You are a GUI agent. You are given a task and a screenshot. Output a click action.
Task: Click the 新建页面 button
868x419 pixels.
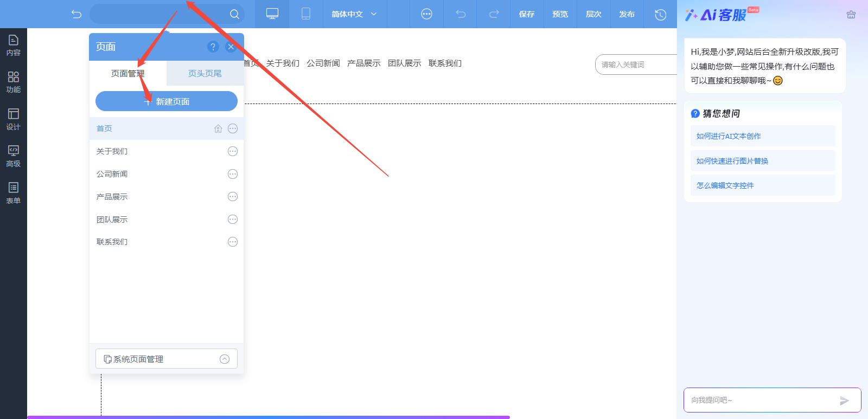[x=167, y=101]
